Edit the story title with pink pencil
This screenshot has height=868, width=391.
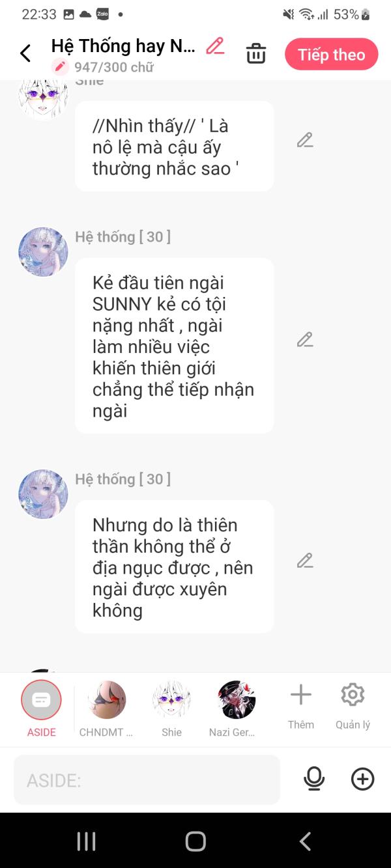coord(215,46)
